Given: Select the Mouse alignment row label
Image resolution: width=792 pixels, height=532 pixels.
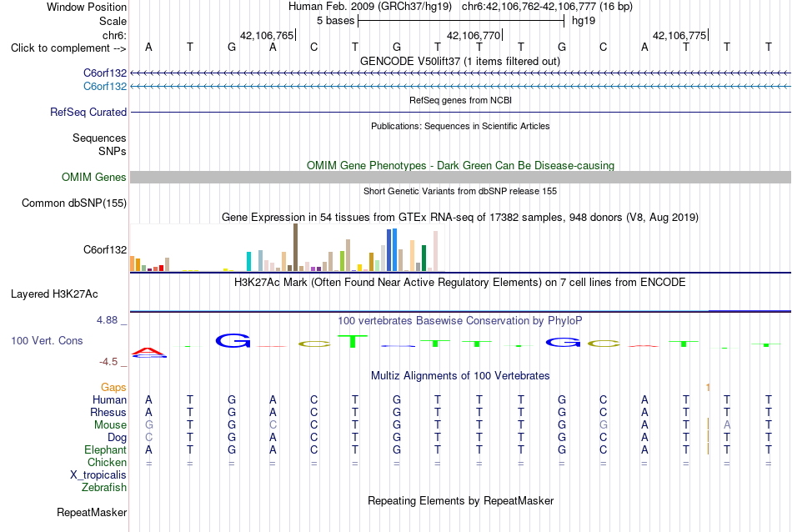Looking at the screenshot, I should tap(110, 425).
